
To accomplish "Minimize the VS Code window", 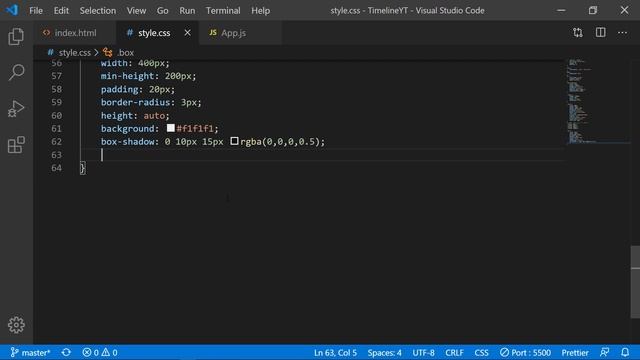I will click(561, 10).
